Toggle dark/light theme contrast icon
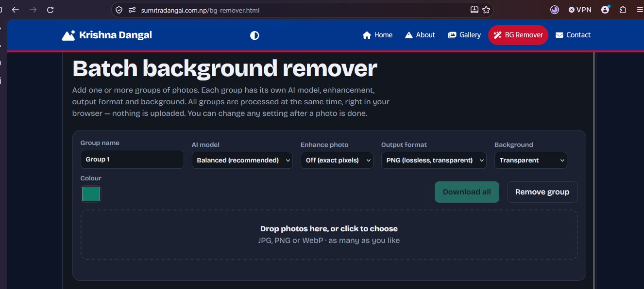The height and width of the screenshot is (289, 644). (254, 35)
